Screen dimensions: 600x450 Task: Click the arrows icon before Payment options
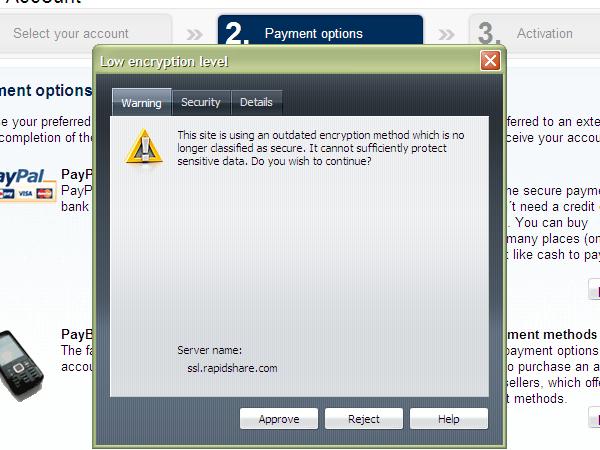point(194,34)
